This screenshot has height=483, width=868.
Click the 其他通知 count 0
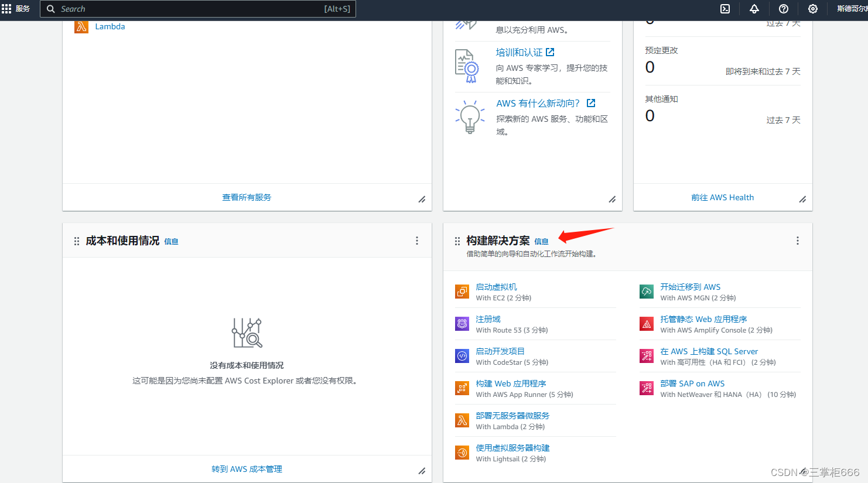650,116
